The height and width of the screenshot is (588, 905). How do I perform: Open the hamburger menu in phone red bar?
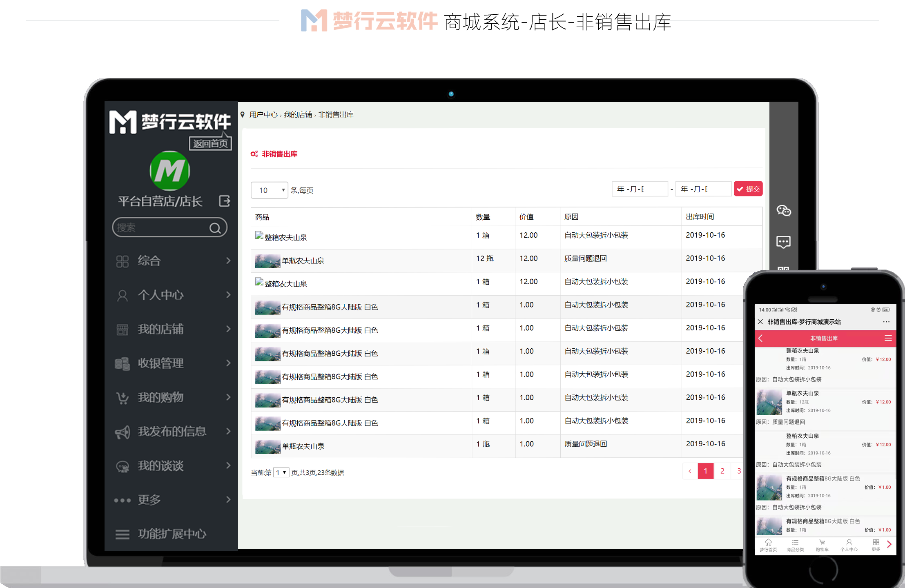[888, 339]
